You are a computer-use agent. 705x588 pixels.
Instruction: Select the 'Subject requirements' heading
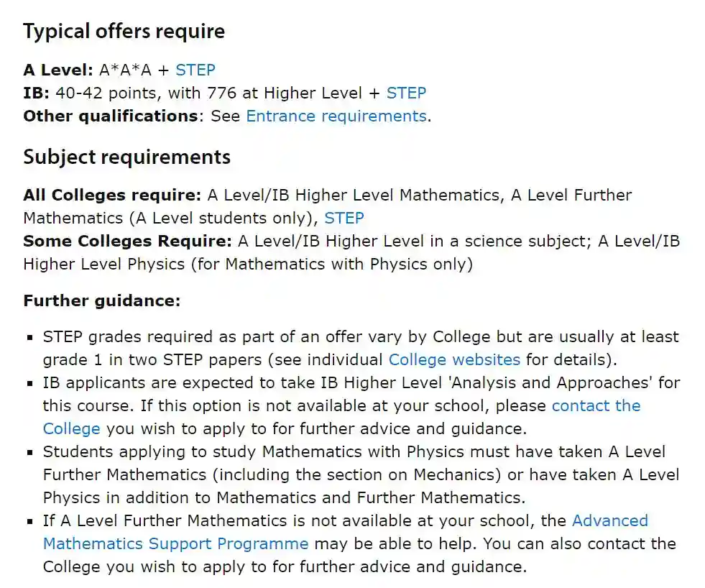[126, 157]
